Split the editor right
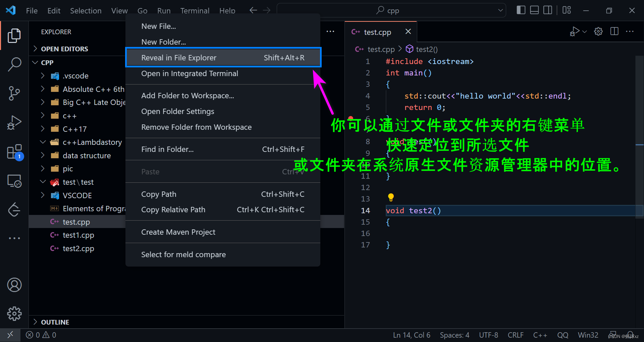Screen dimensions: 644x342 click(614, 32)
